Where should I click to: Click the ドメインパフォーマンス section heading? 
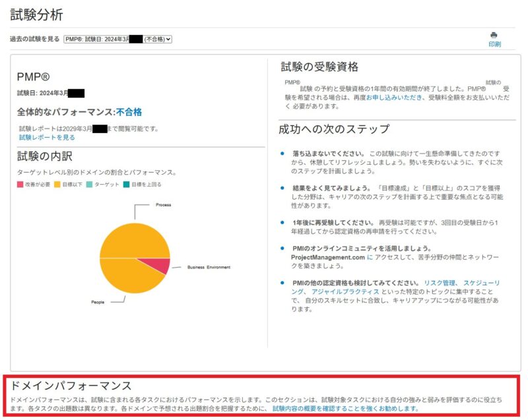[71, 386]
